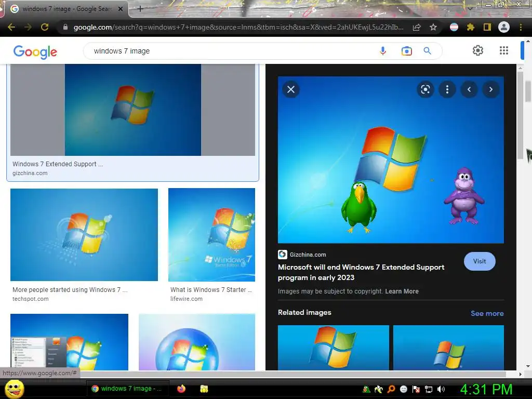532x399 pixels.
Task: Click the 'techspot.com' source text
Action: [x=31, y=299]
